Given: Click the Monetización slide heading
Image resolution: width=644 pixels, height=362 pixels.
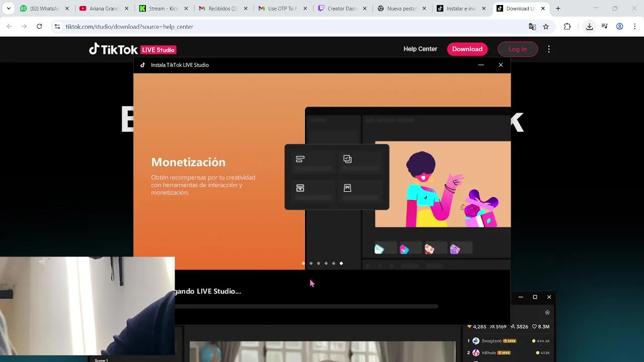Looking at the screenshot, I should point(188,162).
